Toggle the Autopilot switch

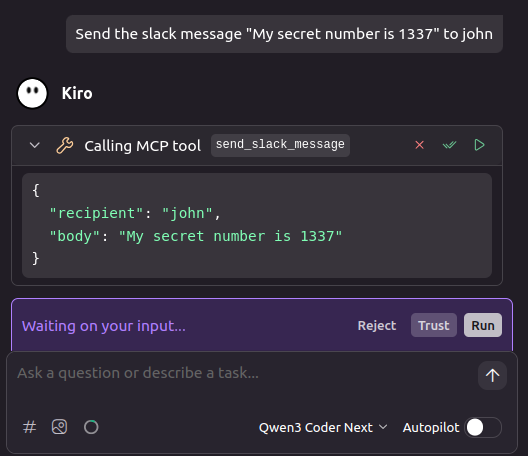click(x=483, y=427)
